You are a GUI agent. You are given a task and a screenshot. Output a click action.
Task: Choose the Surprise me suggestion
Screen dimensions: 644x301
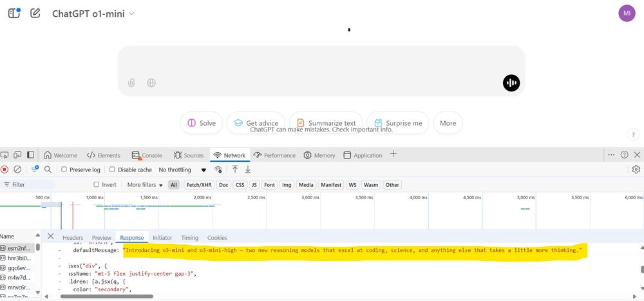tap(397, 123)
